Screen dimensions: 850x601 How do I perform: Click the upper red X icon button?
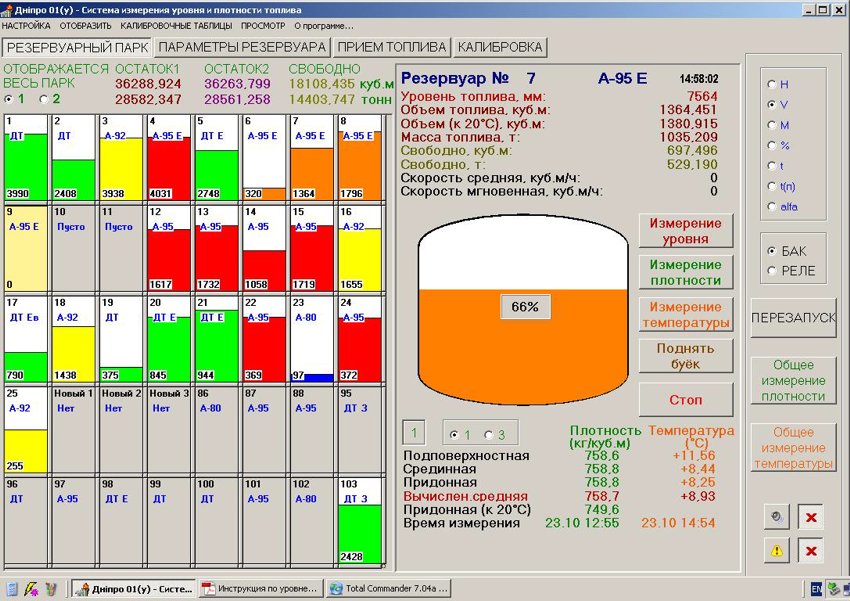click(811, 518)
